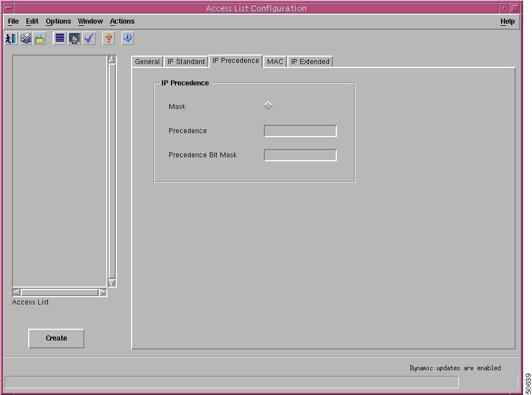Click the blue checkmark toolbar icon
The image size is (532, 395).
tap(89, 38)
